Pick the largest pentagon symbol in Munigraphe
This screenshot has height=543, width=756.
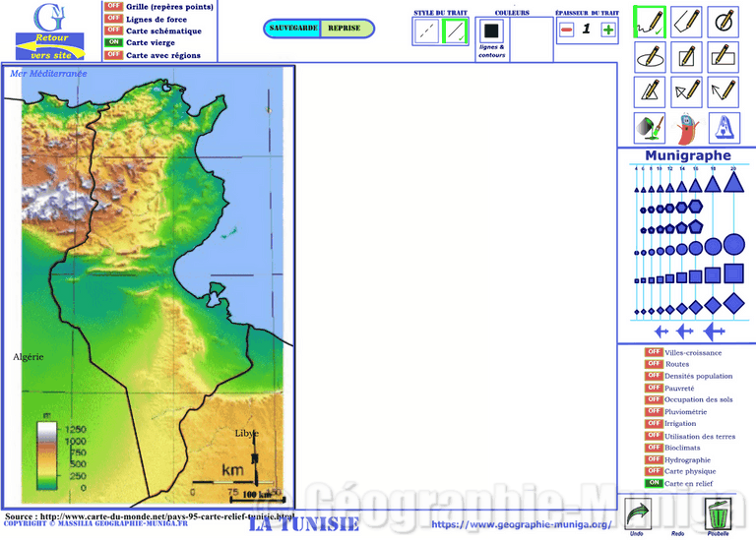pyautogui.click(x=695, y=226)
